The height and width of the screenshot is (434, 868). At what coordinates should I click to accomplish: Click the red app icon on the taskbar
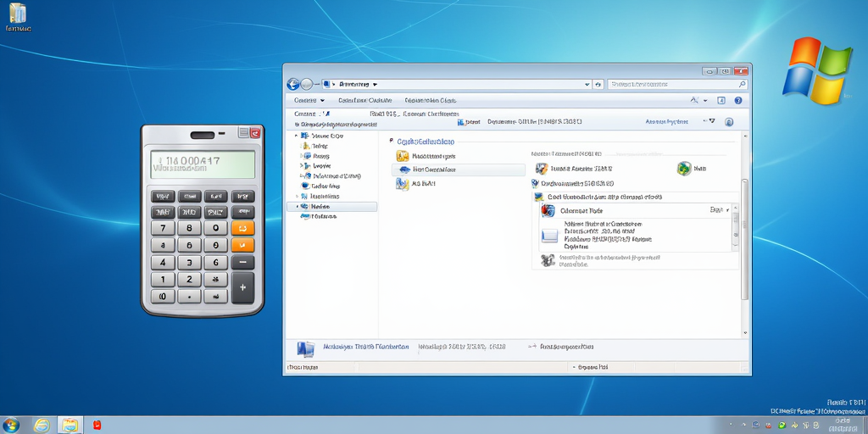[97, 425]
